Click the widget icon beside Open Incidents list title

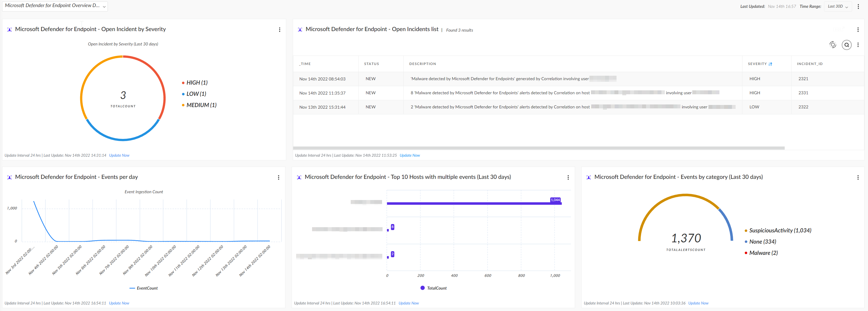[300, 30]
